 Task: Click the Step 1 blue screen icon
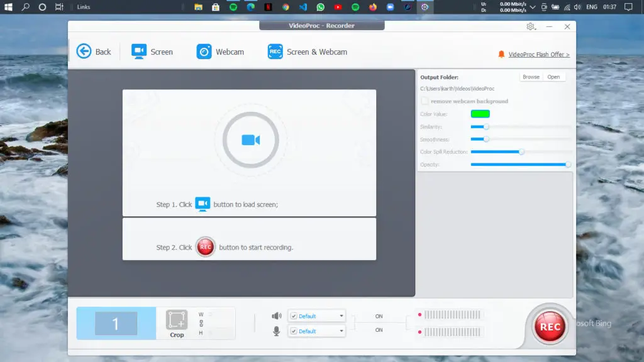203,204
